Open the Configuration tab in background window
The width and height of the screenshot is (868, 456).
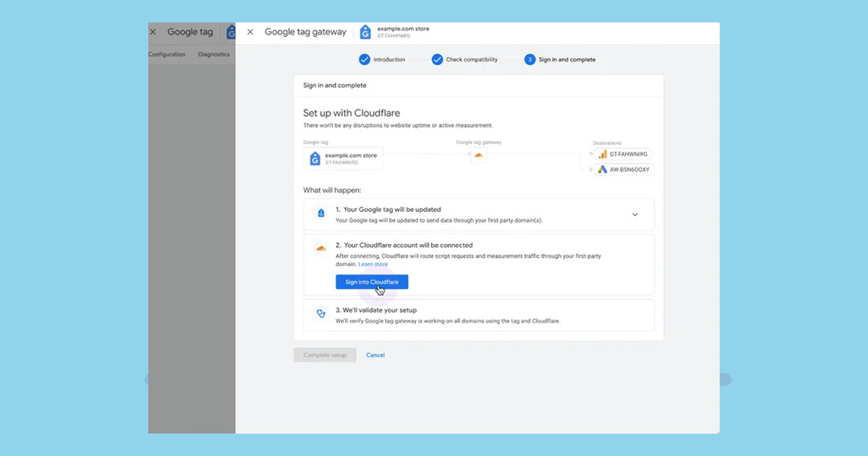[167, 54]
